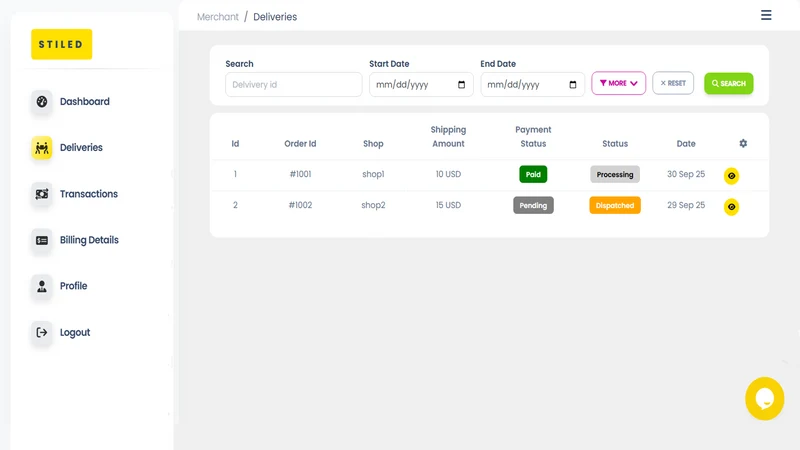This screenshot has width=800, height=450.
Task: Click the Paid payment status badge
Action: pyautogui.click(x=533, y=174)
